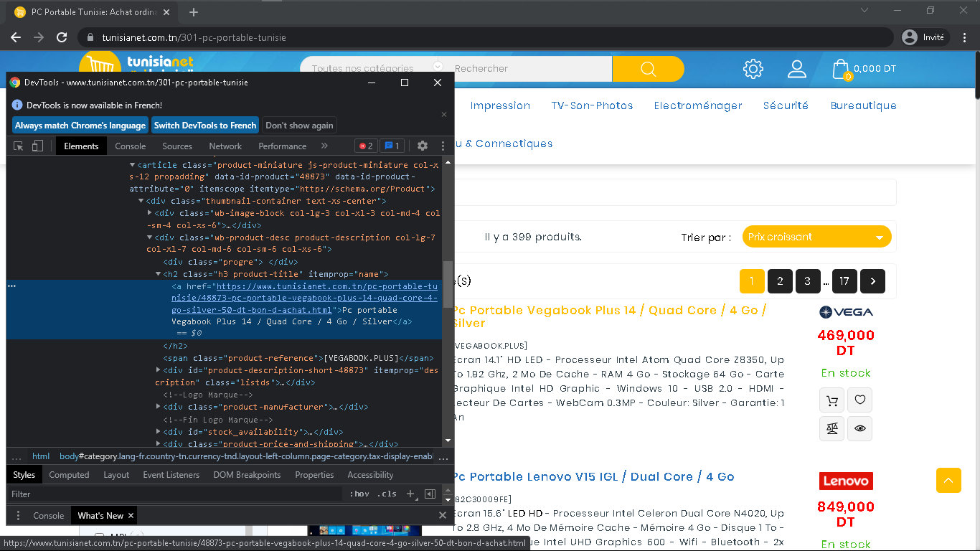980x551 pixels.
Task: Open the Prix croissant sort dropdown
Action: [x=816, y=237]
